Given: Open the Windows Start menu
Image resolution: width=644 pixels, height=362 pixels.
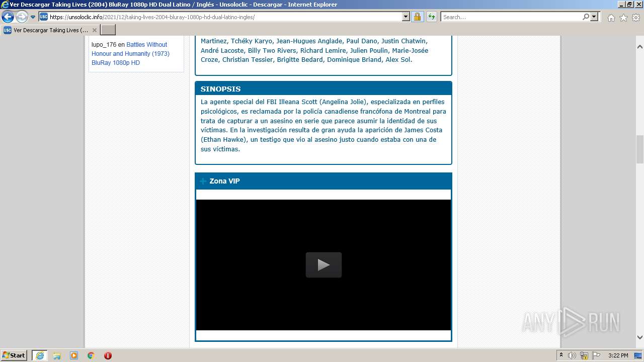Looking at the screenshot, I should pyautogui.click(x=14, y=355).
